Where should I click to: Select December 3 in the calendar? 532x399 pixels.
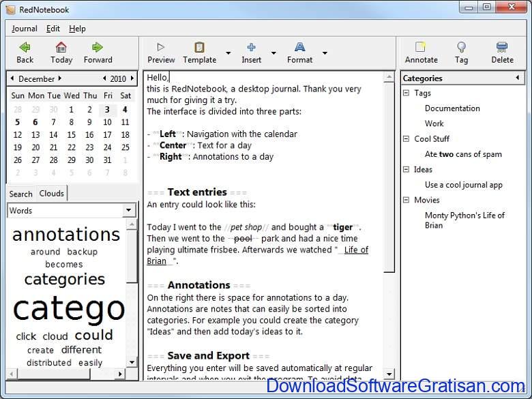pyautogui.click(x=107, y=110)
